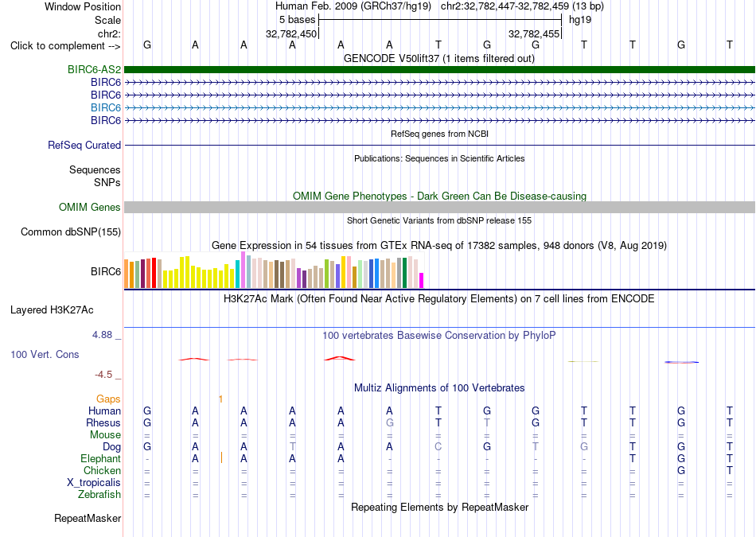The width and height of the screenshot is (756, 537).
Task: Select the chr2:32,782,447-32,782,459 (13 bp) text
Action: pos(522,6)
